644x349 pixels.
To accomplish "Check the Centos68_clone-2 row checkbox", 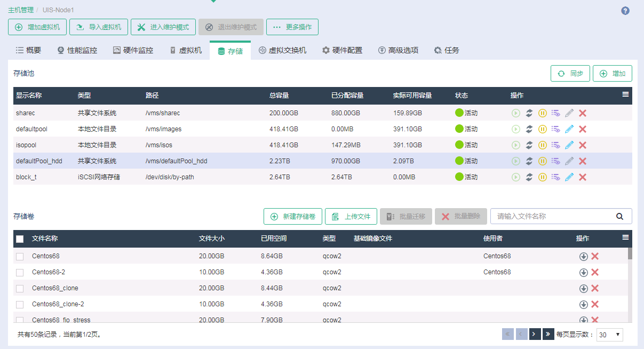I will point(20,304).
